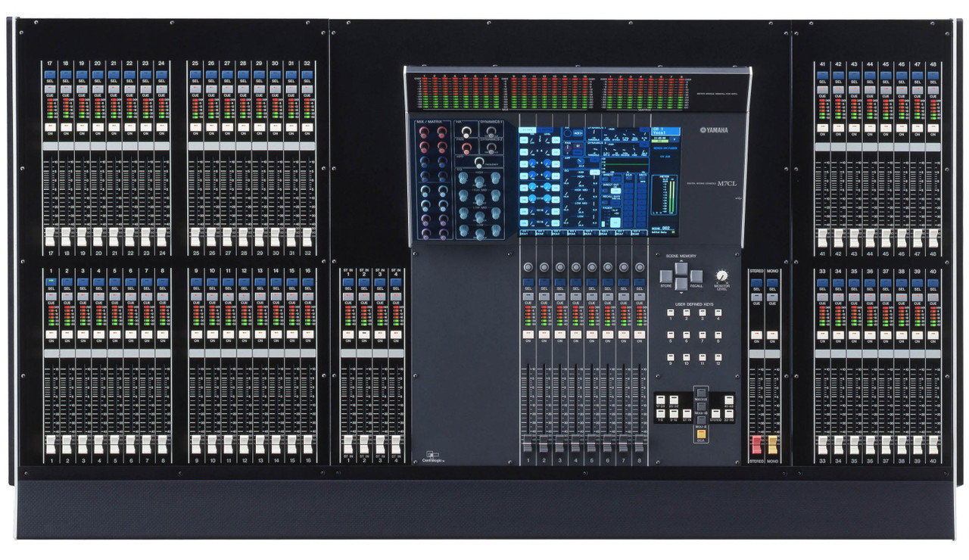Click the channel 20 fader cap
The image size is (969, 560).
98,237
